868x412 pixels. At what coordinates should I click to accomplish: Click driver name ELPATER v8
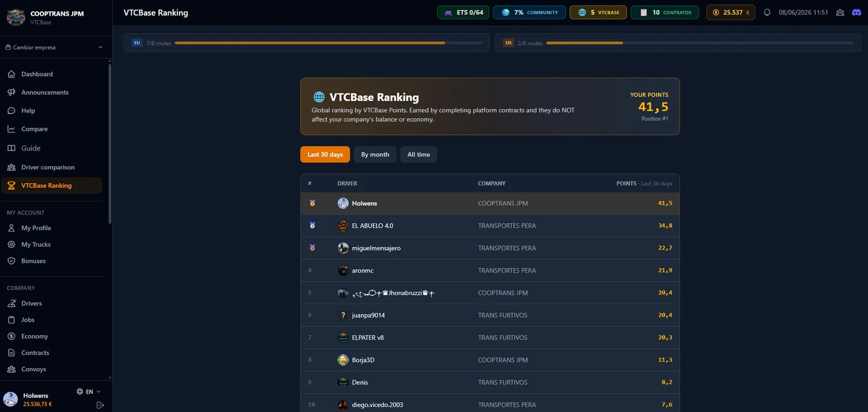[368, 338]
